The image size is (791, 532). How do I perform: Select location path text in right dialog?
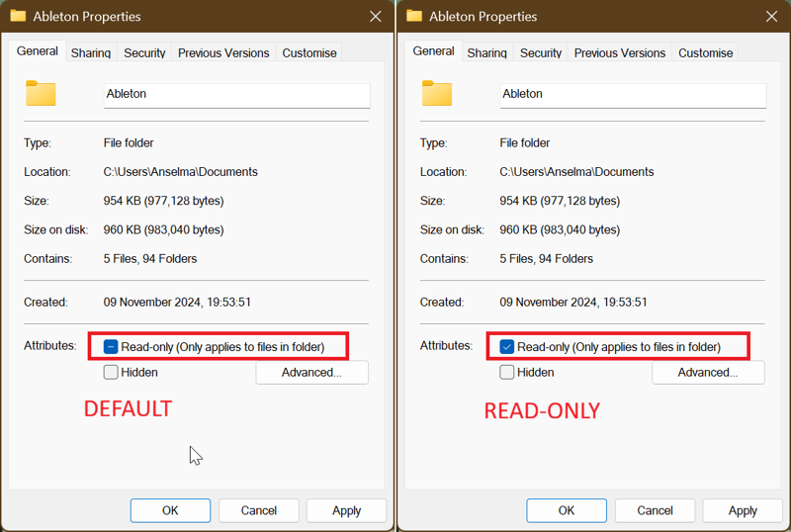[x=576, y=172]
